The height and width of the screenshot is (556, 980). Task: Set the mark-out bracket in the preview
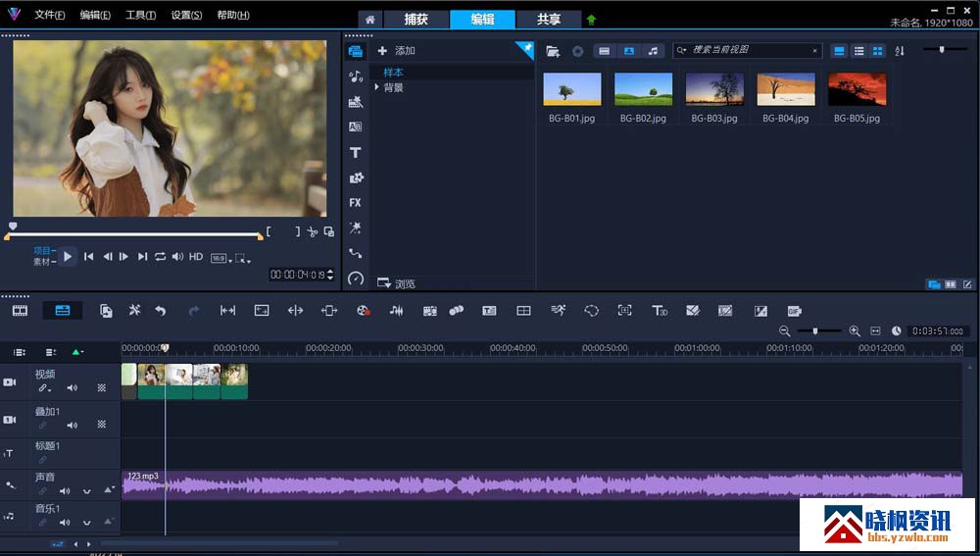(298, 231)
